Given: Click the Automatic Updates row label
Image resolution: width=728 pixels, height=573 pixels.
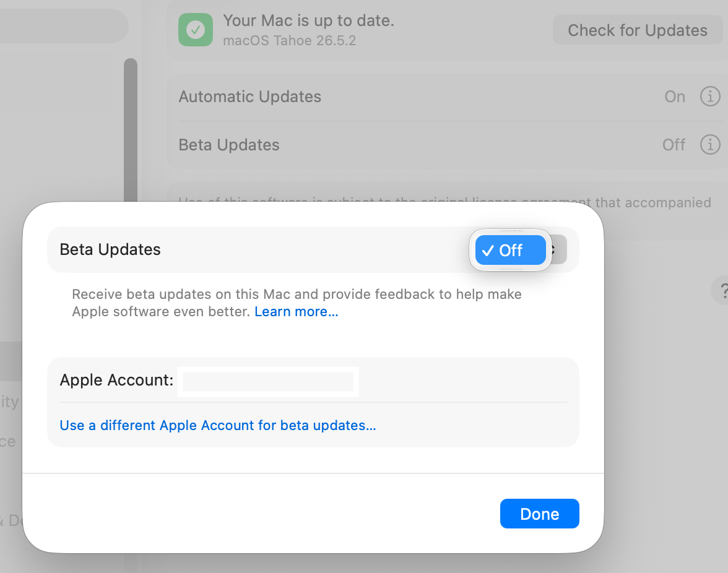Looking at the screenshot, I should [250, 97].
